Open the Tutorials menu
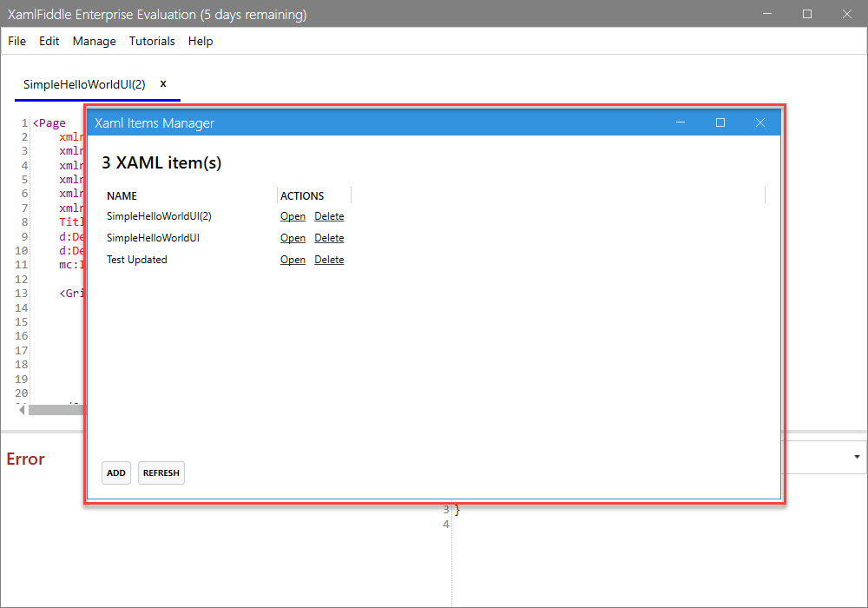This screenshot has height=608, width=868. (x=152, y=41)
